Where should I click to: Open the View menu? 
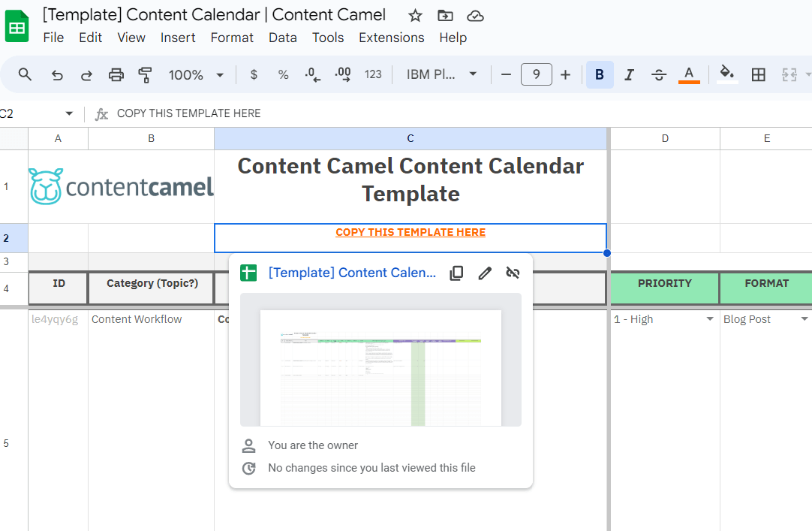(x=131, y=38)
